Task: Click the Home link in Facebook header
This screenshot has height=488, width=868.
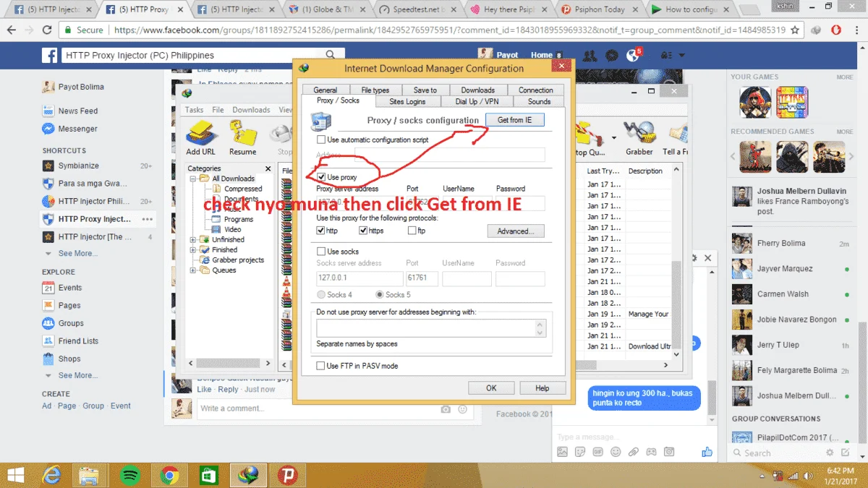Action: (541, 55)
